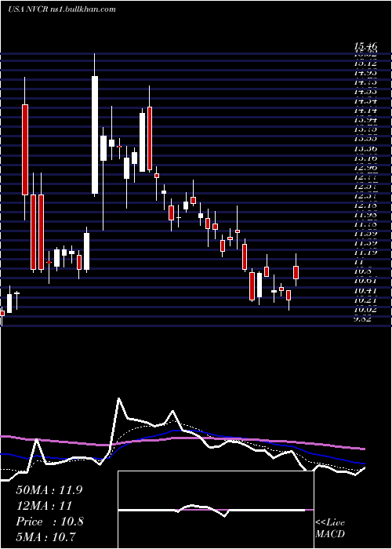Click the 13.36 price axis label
This screenshot has height=549, width=392.
[365, 149]
